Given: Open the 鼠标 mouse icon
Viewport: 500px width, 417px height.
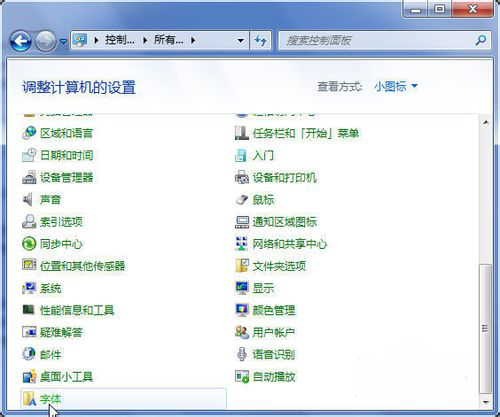Looking at the screenshot, I should [x=242, y=199].
